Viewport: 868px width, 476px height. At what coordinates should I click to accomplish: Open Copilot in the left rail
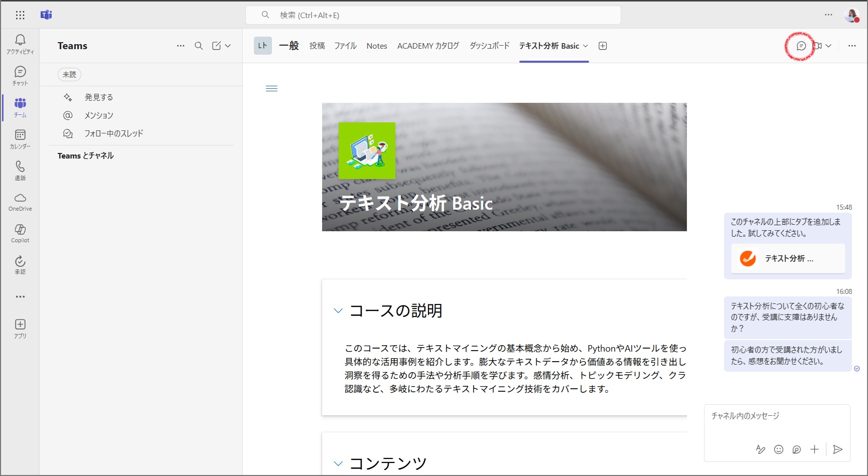click(x=20, y=234)
